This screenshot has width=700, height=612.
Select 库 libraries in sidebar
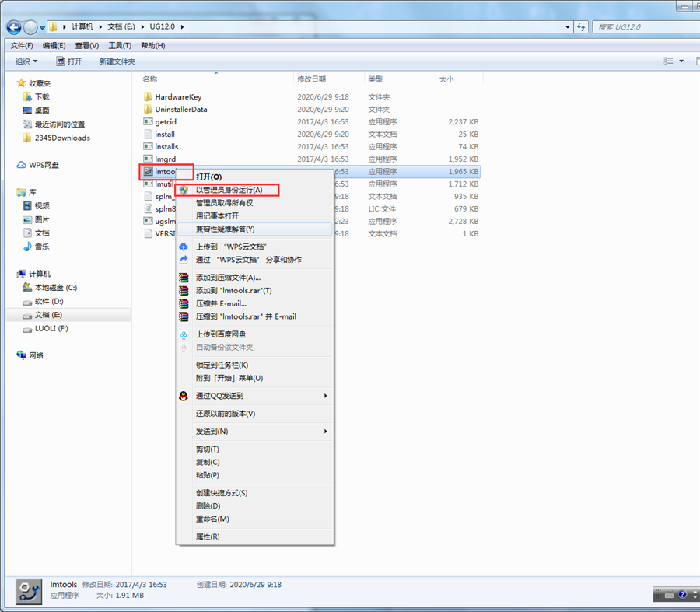(x=26, y=192)
